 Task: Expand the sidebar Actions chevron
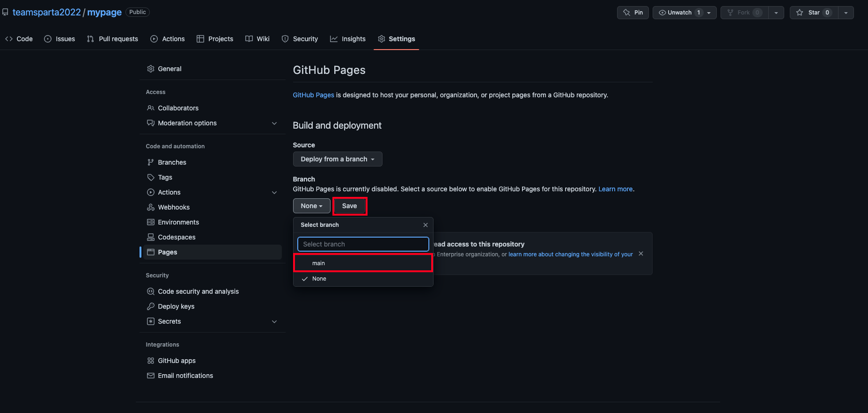tap(274, 192)
